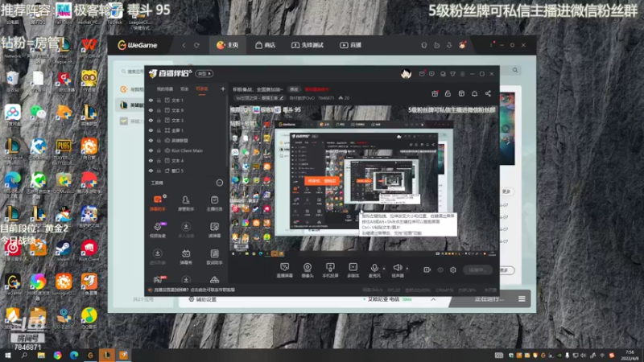Open the 读弹幕 tool icon
The image size is (644, 362).
coord(214,230)
